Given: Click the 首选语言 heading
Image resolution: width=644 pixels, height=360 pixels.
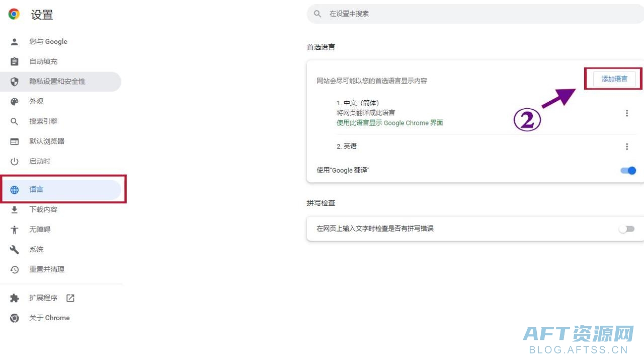Looking at the screenshot, I should pyautogui.click(x=321, y=47).
